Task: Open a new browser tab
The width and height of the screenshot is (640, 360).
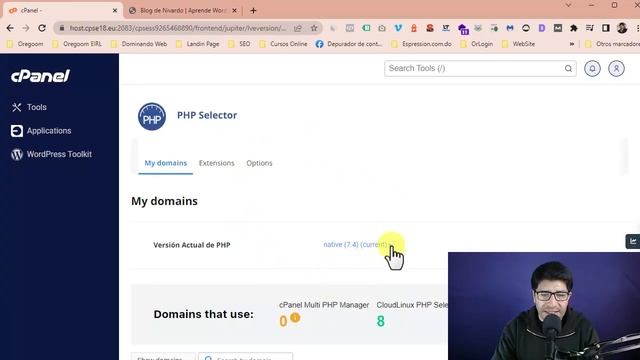Action: pyautogui.click(x=253, y=11)
